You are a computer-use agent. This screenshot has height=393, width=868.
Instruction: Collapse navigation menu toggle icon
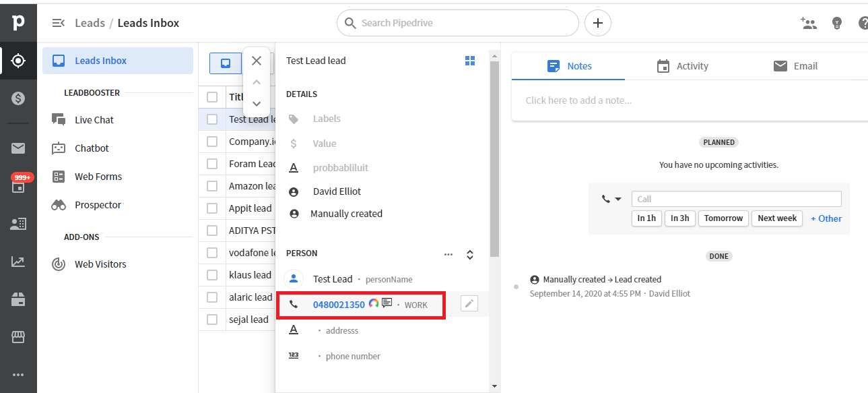[59, 23]
